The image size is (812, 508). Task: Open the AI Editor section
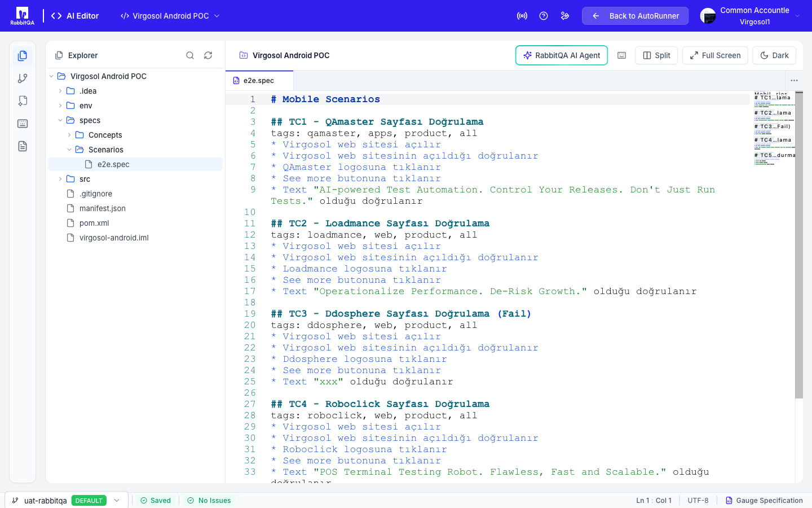click(75, 16)
